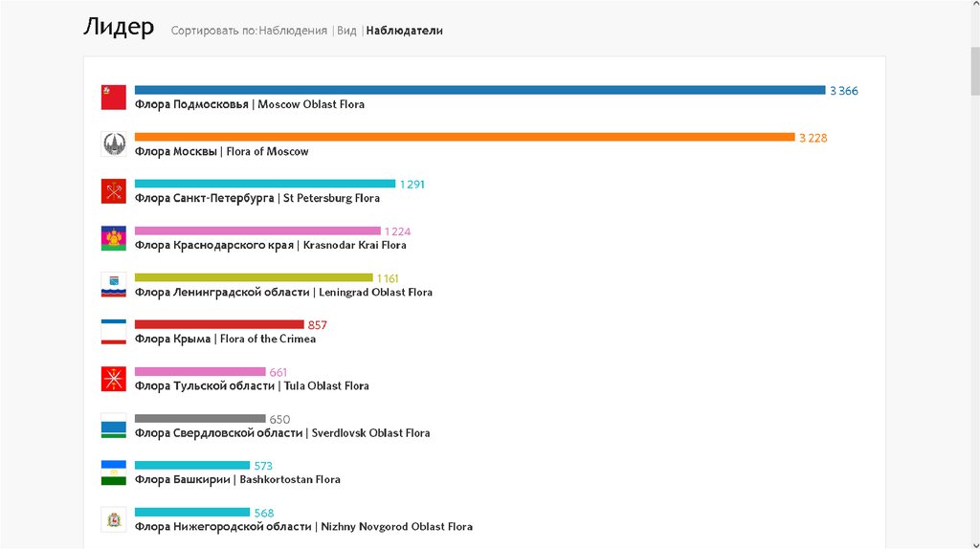This screenshot has width=980, height=549.
Task: Click the value 1 291
Action: (412, 185)
